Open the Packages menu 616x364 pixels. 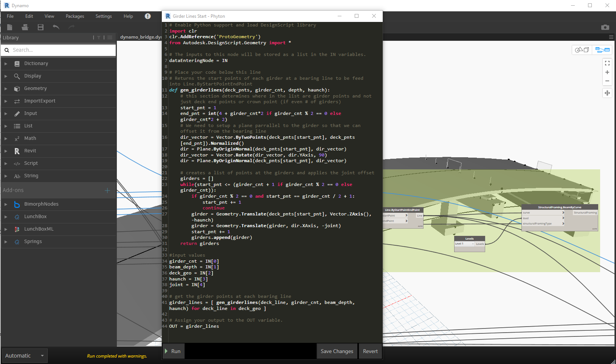click(75, 16)
